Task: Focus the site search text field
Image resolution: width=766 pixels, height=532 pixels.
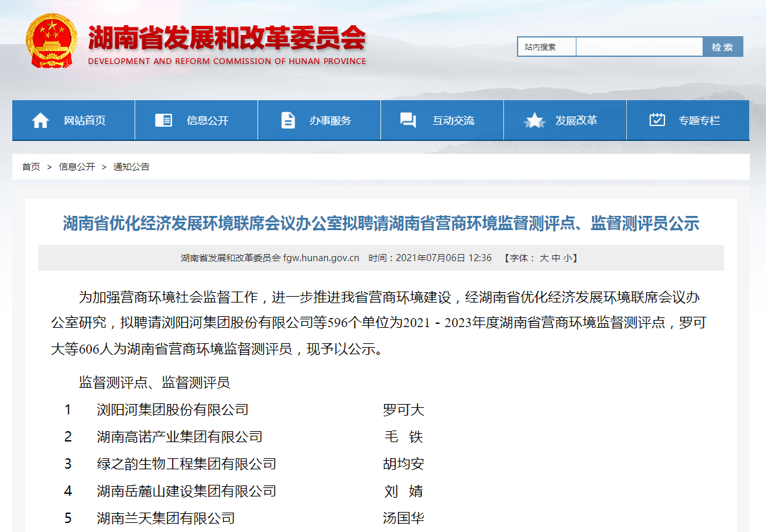Action: click(639, 47)
